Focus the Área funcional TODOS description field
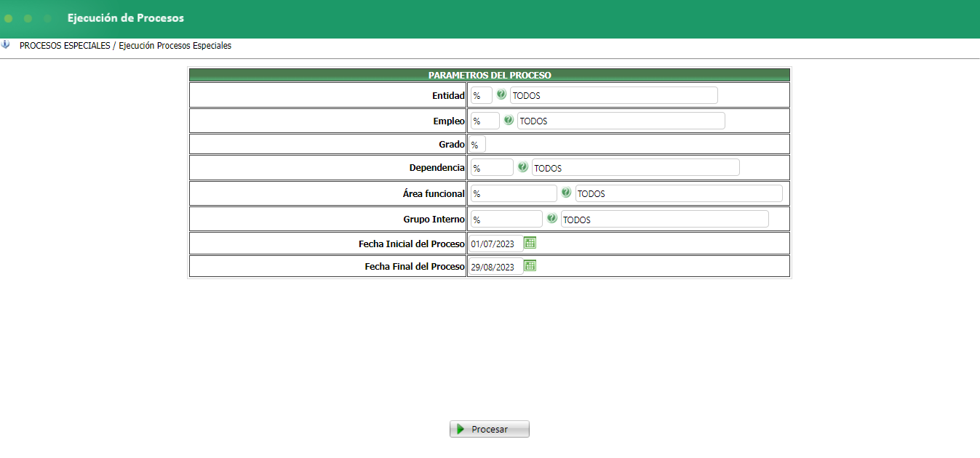 tap(679, 193)
